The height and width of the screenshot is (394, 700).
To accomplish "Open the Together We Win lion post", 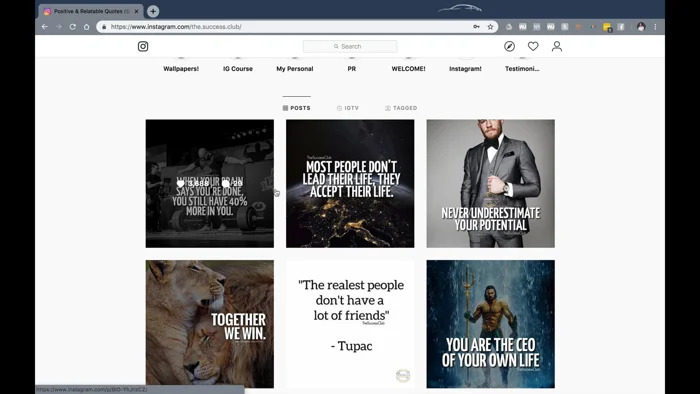I will 210,324.
